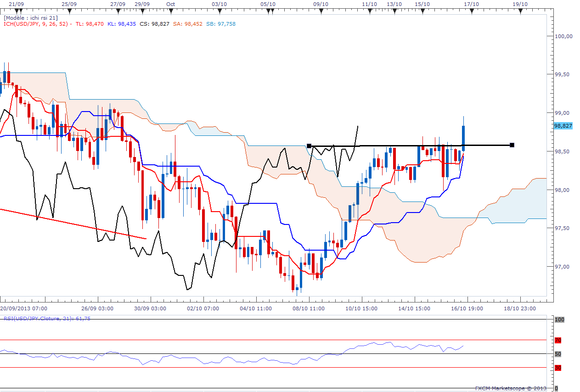Click the 29/09 date marker at top
This screenshot has height=392, width=580.
tap(142, 4)
